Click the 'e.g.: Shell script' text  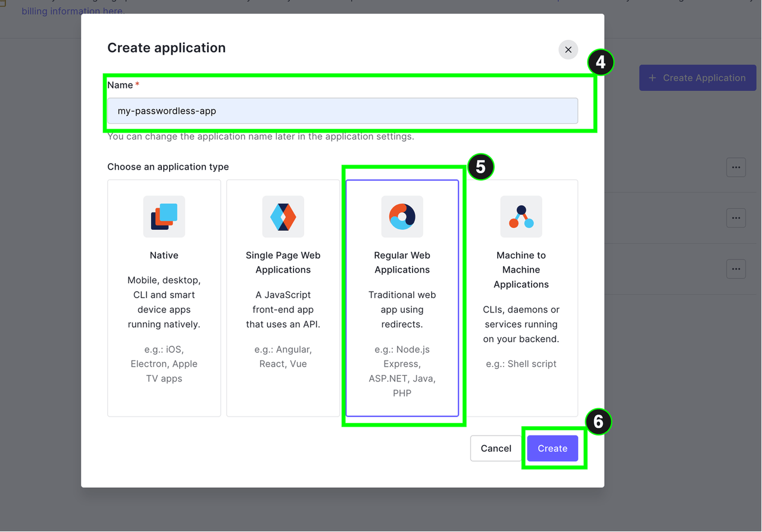(521, 364)
